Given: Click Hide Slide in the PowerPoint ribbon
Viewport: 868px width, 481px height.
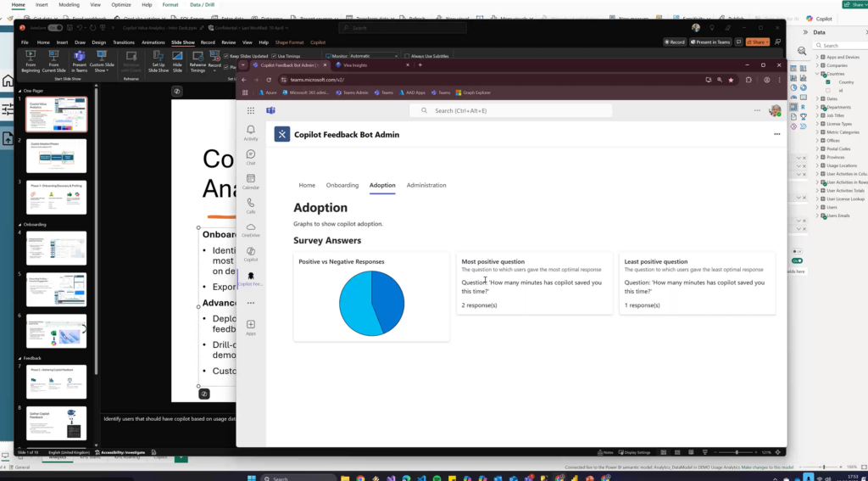Looking at the screenshot, I should pyautogui.click(x=177, y=62).
